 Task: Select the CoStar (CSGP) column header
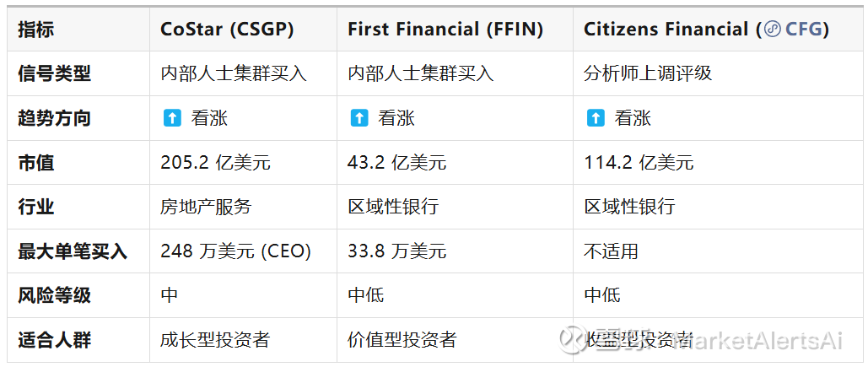point(227,30)
